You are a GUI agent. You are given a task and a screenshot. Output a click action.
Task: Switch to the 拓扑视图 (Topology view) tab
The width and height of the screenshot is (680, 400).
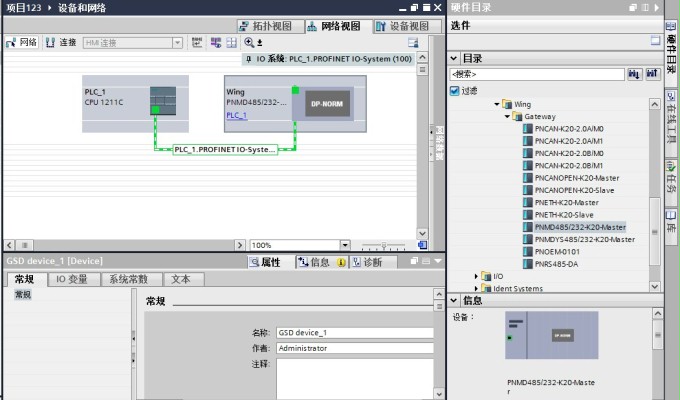pyautogui.click(x=271, y=26)
